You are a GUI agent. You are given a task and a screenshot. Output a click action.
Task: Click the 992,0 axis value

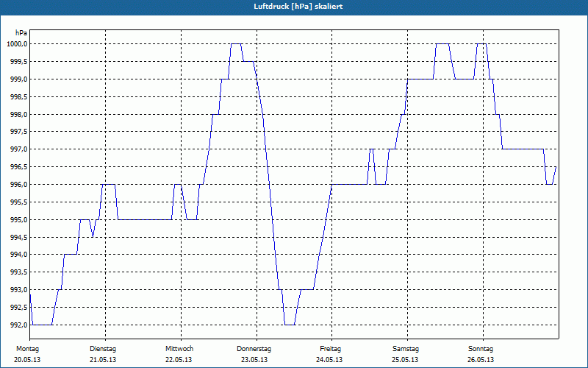pos(18,325)
